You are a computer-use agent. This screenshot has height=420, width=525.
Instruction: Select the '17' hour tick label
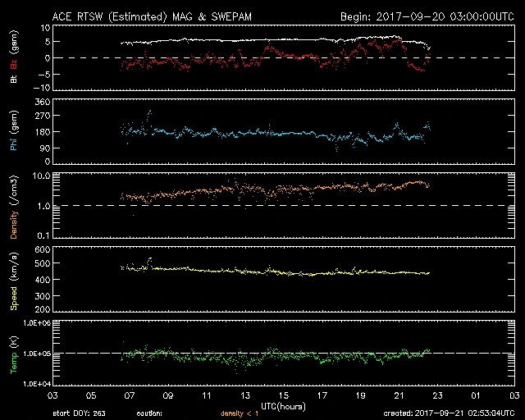(322, 396)
